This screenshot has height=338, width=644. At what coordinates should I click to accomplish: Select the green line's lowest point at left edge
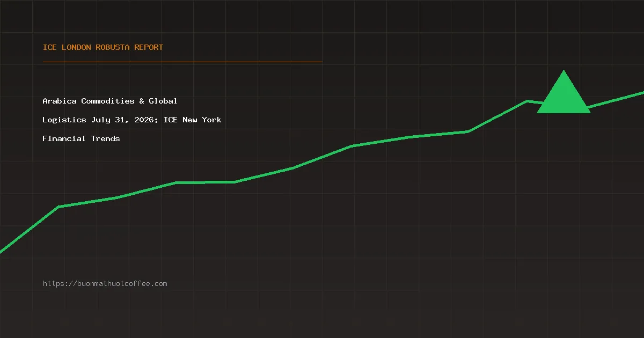(2, 251)
